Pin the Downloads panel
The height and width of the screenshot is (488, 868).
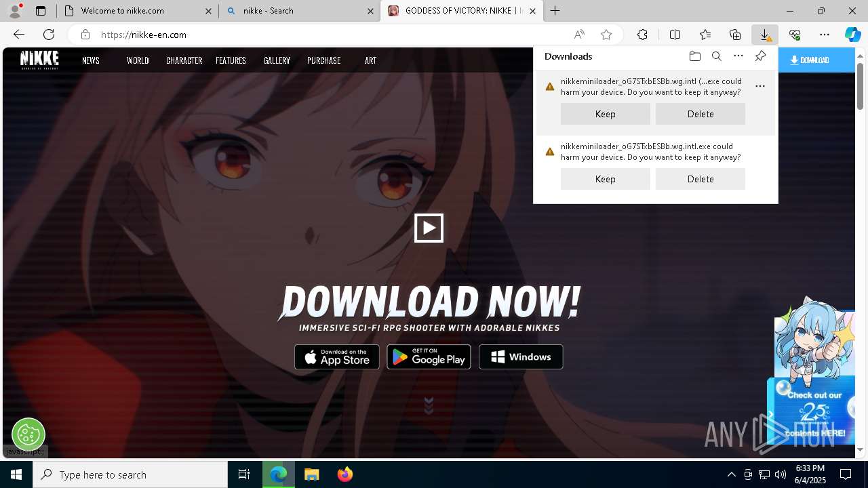[x=760, y=56]
